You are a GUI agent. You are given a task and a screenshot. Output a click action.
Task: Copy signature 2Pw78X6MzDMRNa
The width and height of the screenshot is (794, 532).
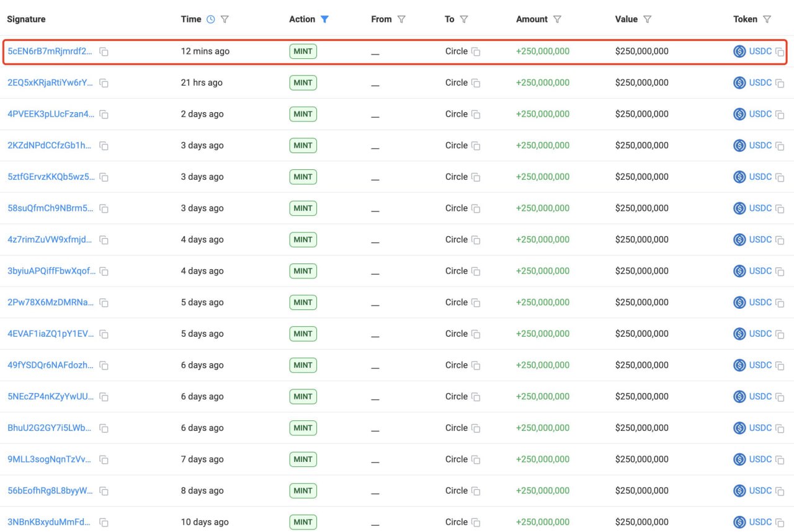(x=104, y=303)
